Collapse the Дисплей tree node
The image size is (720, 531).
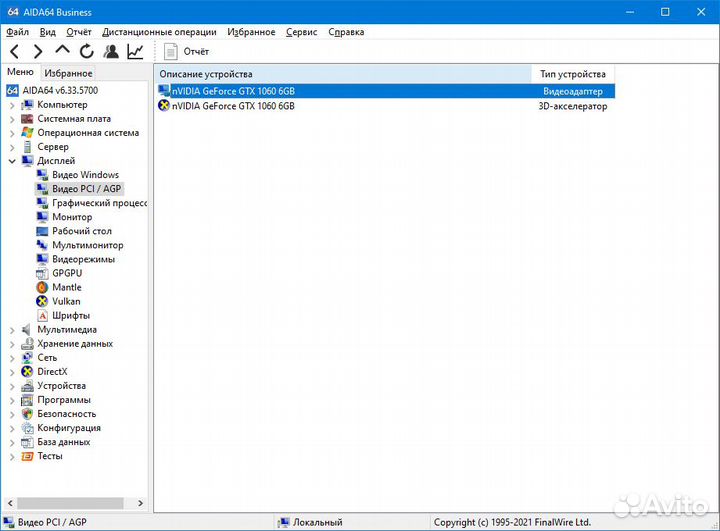coord(12,161)
